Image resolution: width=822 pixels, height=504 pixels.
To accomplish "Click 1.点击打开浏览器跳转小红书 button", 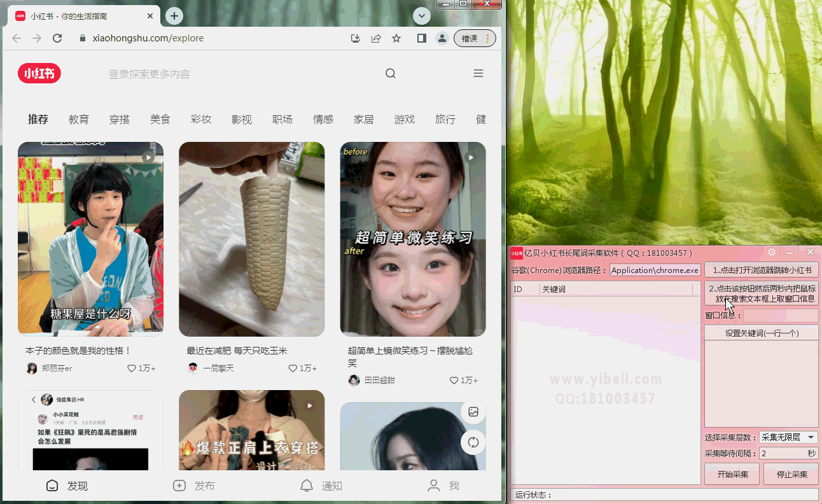I will [762, 270].
